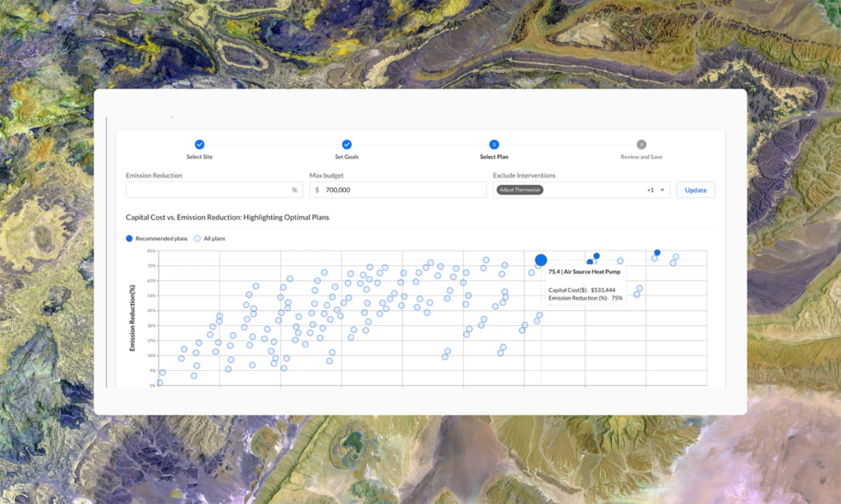Click the +1 additional interventions indicator
The image size is (841, 504).
tap(650, 190)
